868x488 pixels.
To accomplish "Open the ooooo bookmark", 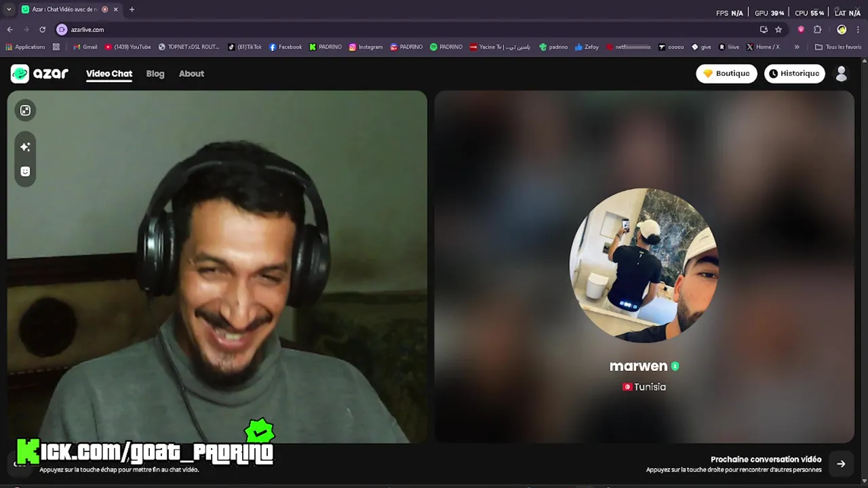I will tap(671, 47).
